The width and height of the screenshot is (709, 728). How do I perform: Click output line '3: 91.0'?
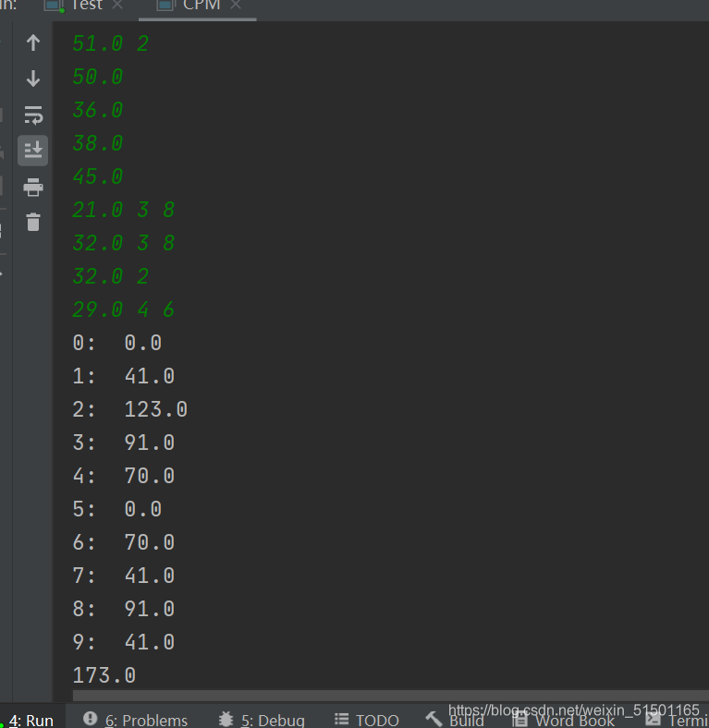124,443
